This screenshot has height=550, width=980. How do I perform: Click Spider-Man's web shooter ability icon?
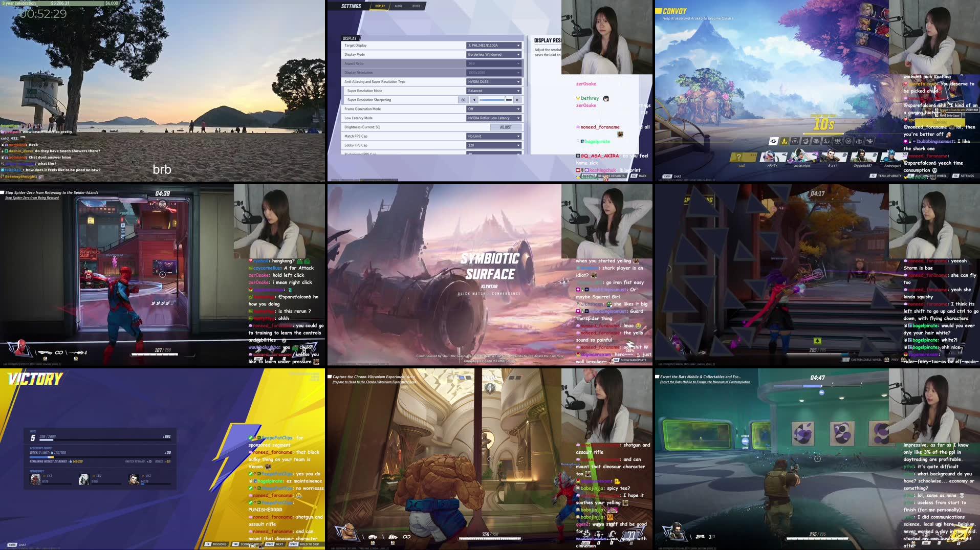pos(45,353)
